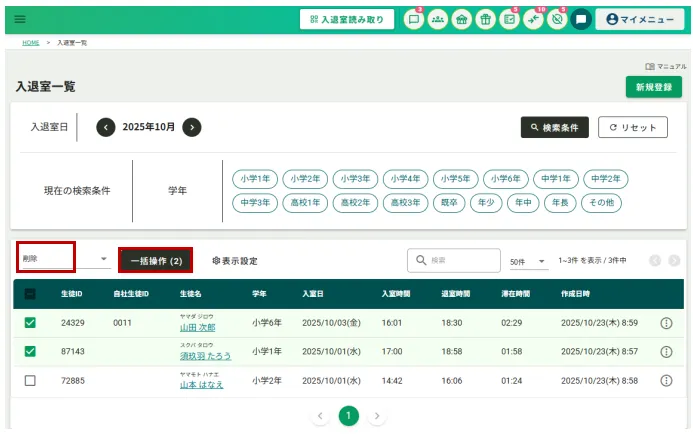Click the 新規登録 button
The height and width of the screenshot is (439, 693).
pos(653,87)
